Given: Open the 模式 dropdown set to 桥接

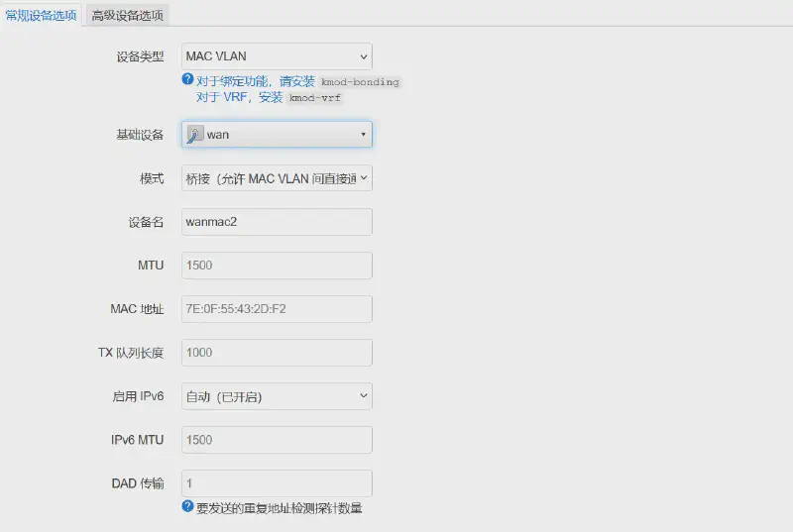Looking at the screenshot, I should 277,178.
